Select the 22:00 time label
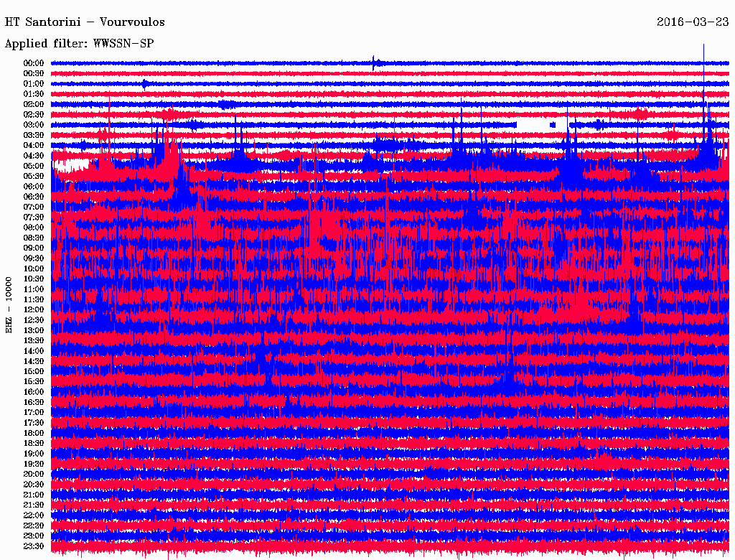Viewport: 735px width, 560px height. [x=34, y=515]
